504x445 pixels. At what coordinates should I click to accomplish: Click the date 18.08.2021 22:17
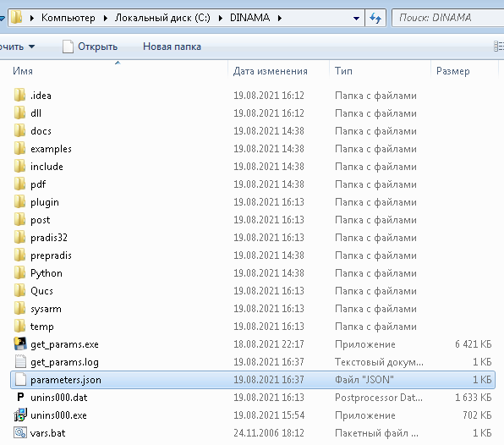pos(269,344)
